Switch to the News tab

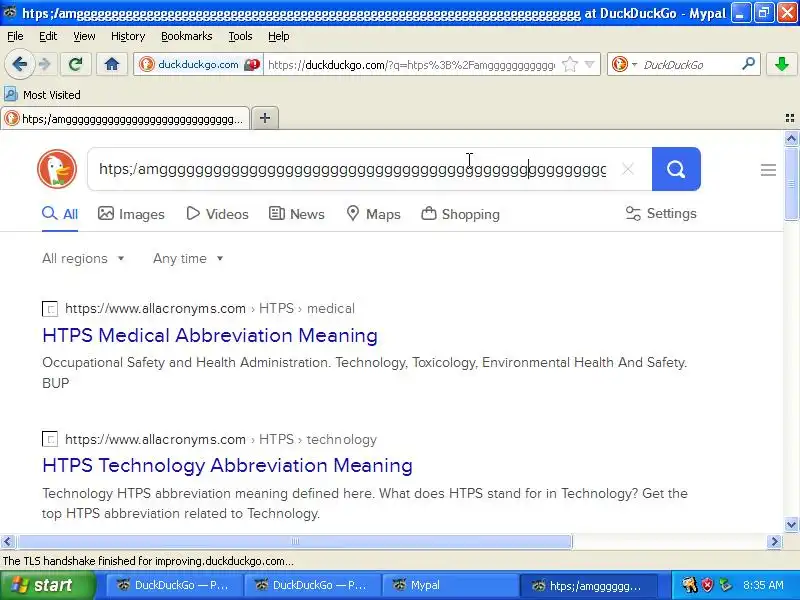296,214
